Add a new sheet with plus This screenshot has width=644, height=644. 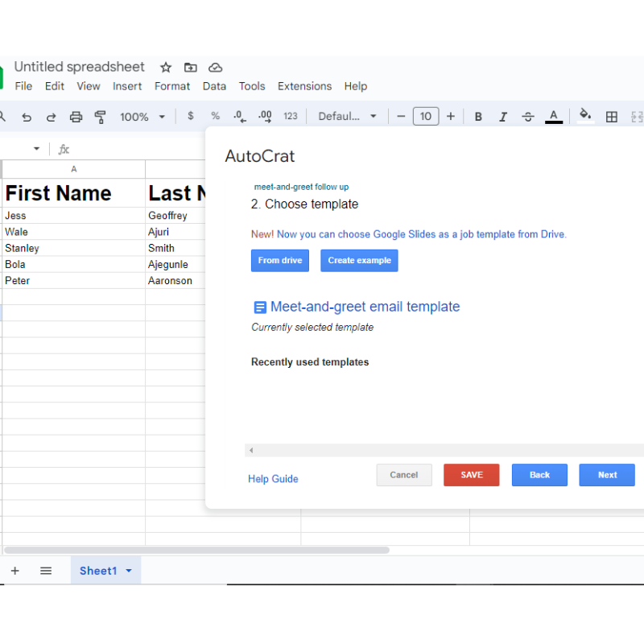tap(14, 571)
